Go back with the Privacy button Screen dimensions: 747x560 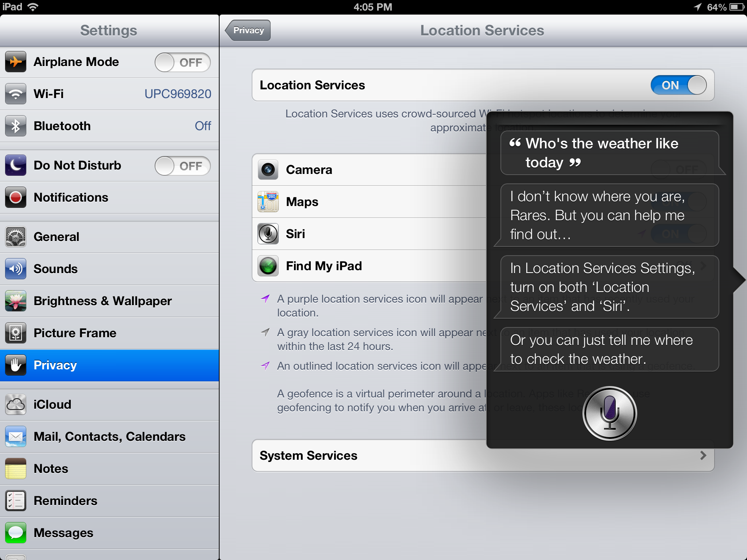(x=248, y=30)
